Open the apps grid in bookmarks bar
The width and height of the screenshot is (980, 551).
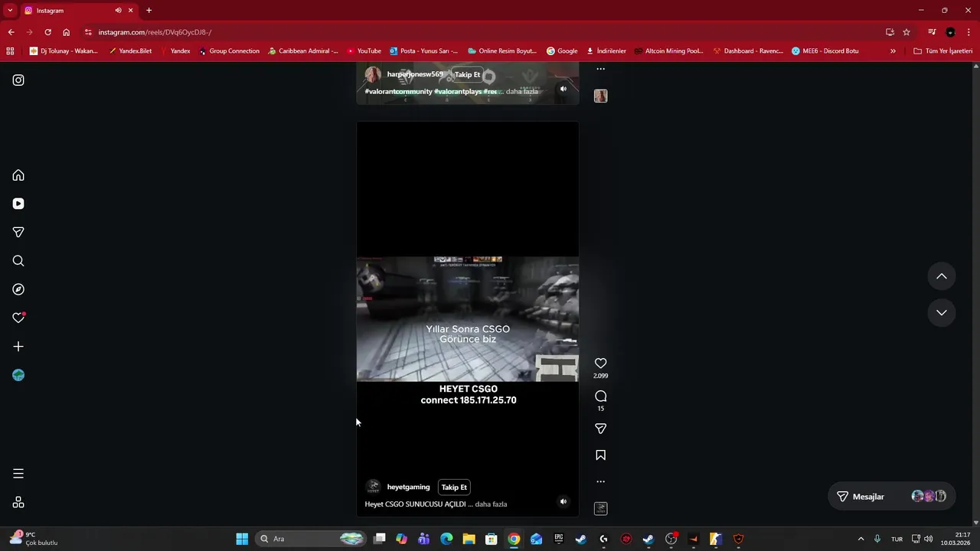click(x=10, y=51)
